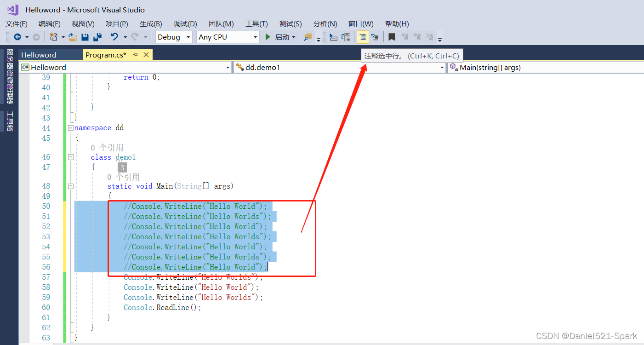
Task: Pin the Program.cs tab with pin icon
Action: (136, 55)
